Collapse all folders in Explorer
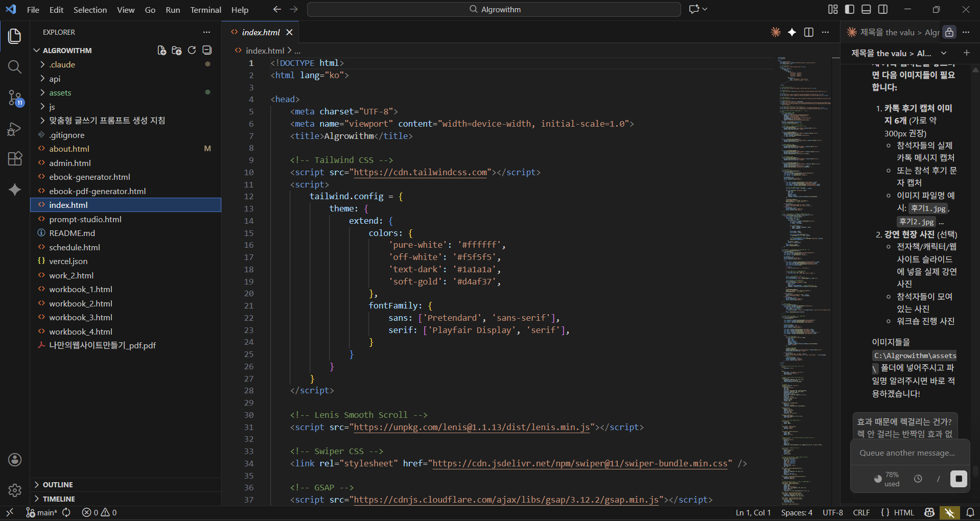 pos(207,50)
